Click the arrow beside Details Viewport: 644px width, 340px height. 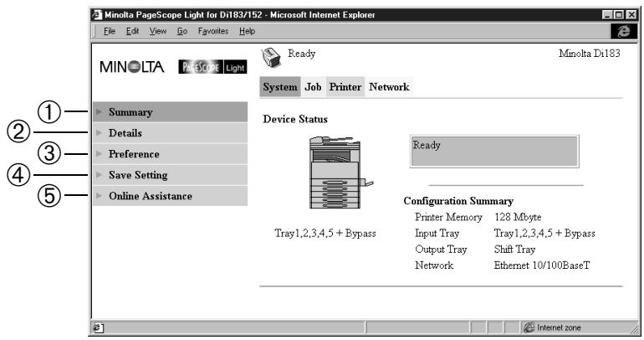click(x=99, y=132)
